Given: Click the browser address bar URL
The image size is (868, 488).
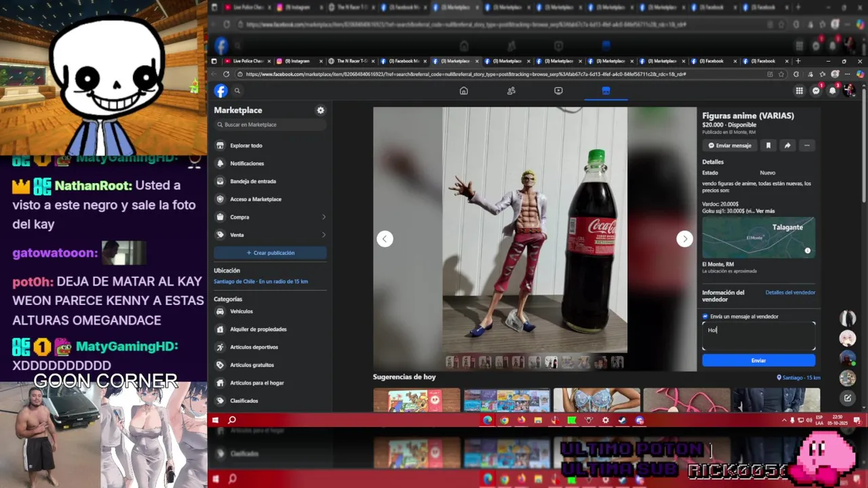Looking at the screenshot, I should coord(467,75).
